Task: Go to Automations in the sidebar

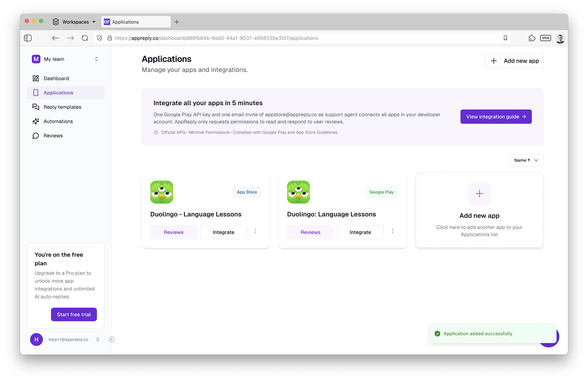Action: click(66, 121)
